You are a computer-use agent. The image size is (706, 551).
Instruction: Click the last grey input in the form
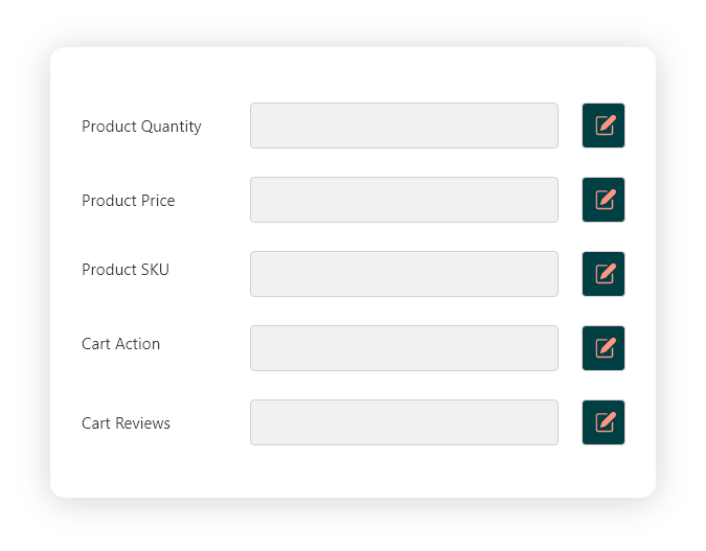coord(404,423)
